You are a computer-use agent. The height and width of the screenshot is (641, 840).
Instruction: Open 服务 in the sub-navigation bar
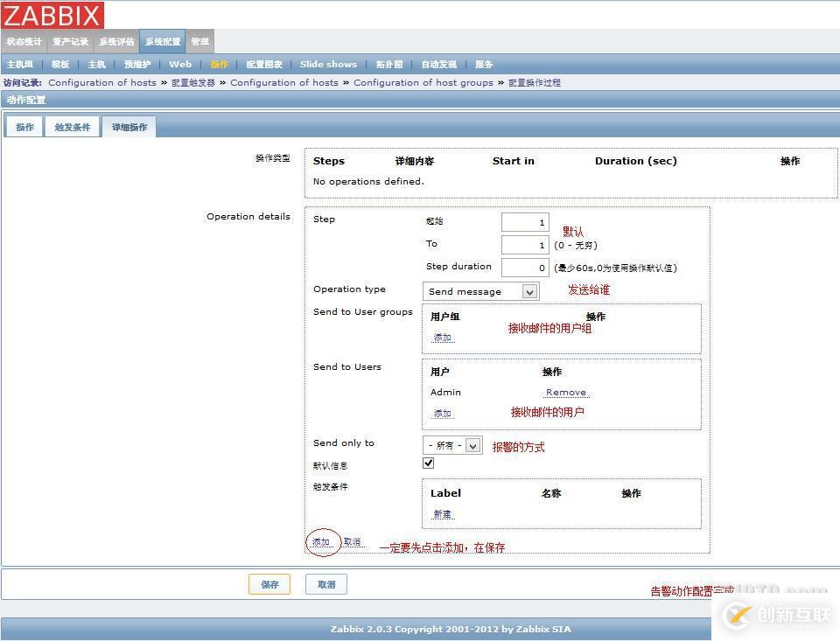[483, 64]
